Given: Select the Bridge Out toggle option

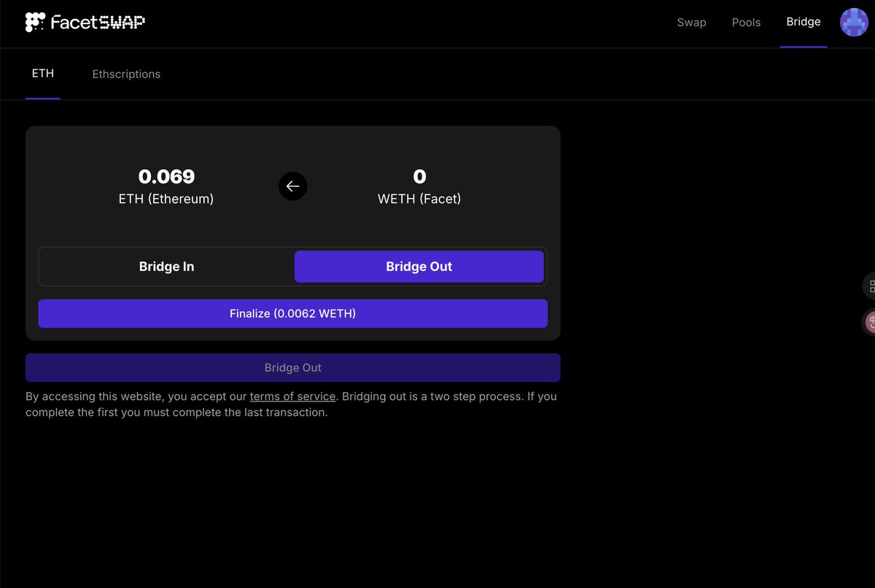Looking at the screenshot, I should coord(419,267).
